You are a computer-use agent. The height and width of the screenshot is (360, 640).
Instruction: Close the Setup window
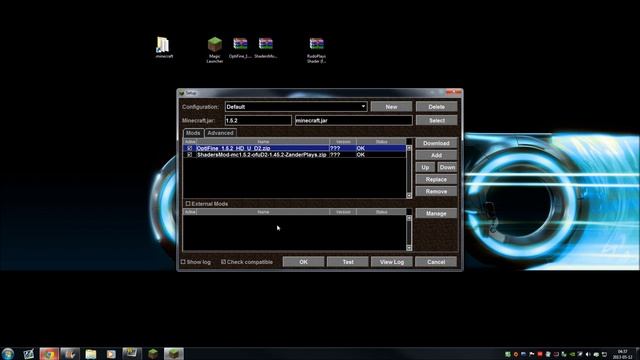click(x=453, y=92)
